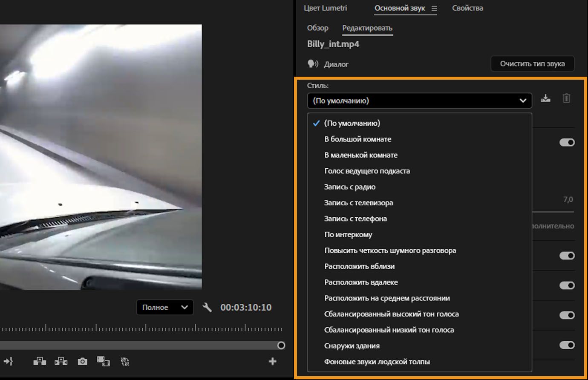
Task: Open Comparison View in the Program Monitor
Action: click(x=104, y=361)
